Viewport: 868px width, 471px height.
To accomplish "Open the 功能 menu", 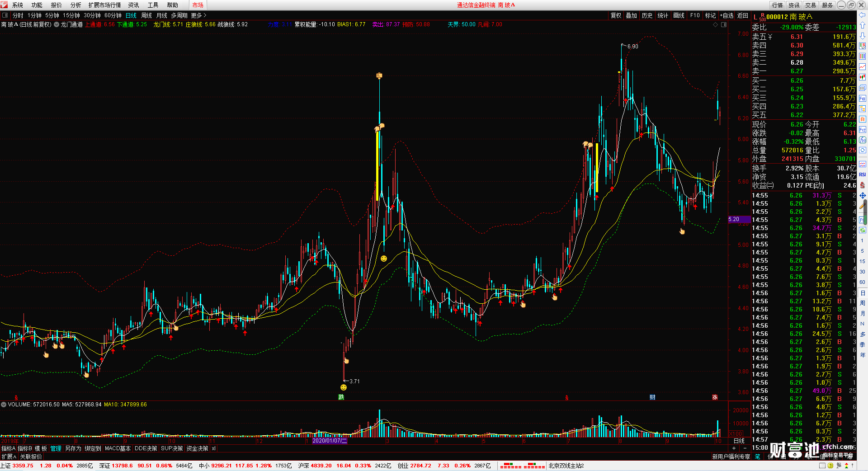I will (x=37, y=5).
